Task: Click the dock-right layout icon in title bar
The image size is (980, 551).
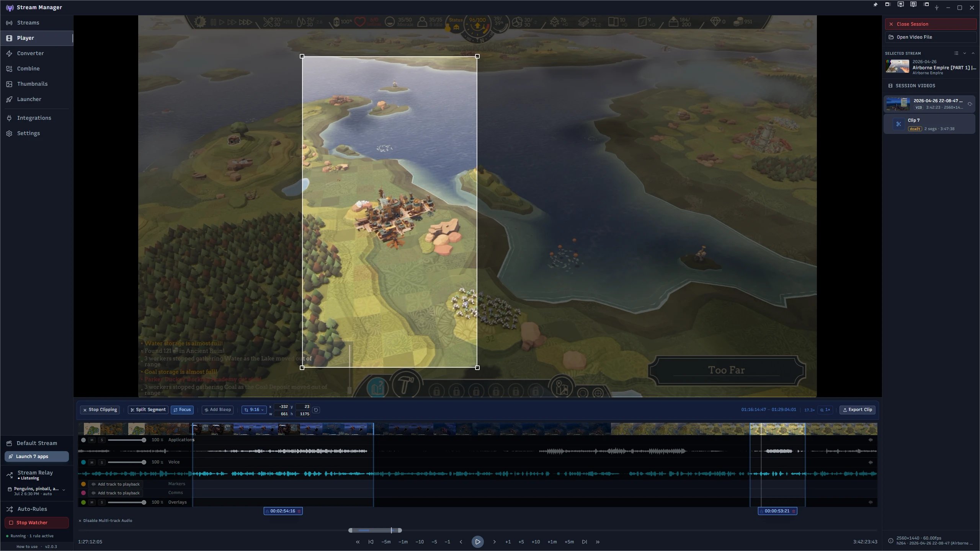Action: click(887, 5)
